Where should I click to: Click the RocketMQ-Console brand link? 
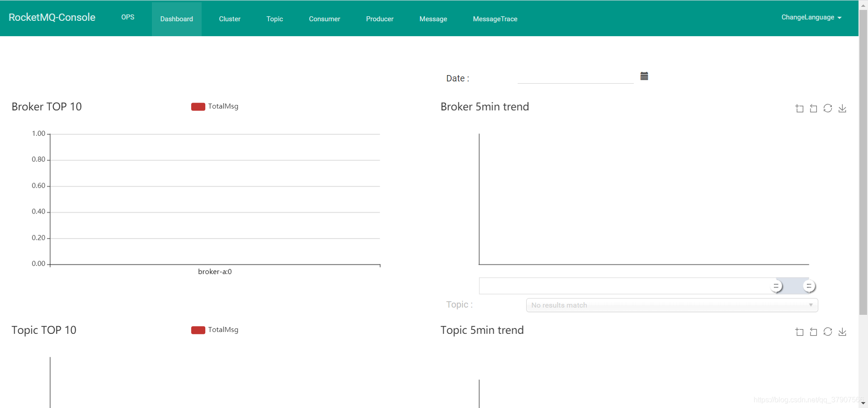click(x=52, y=17)
